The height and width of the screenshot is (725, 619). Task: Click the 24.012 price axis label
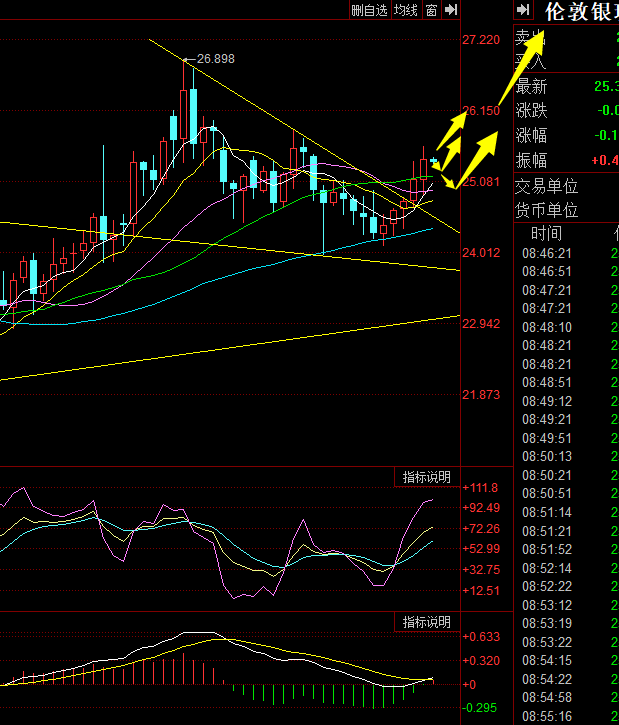481,252
